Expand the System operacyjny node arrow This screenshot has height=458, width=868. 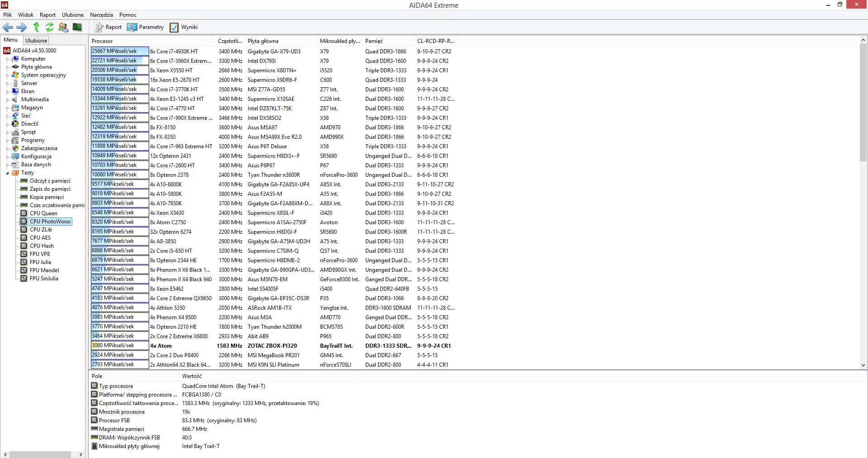click(7, 76)
